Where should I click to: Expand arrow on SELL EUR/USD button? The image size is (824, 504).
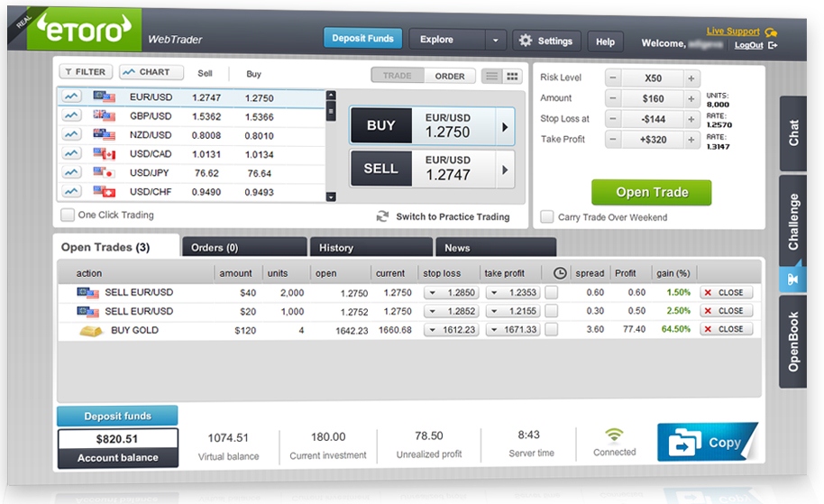coord(505,170)
